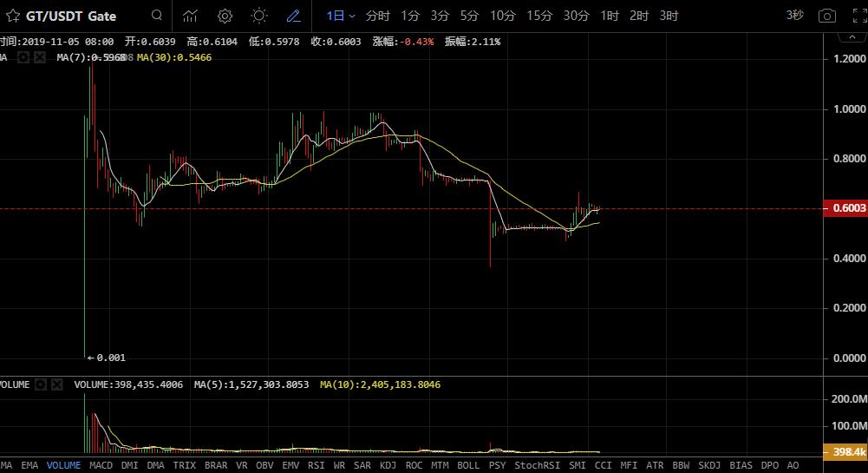Click the 0.001 low price marker
868x473 pixels.
(x=107, y=358)
